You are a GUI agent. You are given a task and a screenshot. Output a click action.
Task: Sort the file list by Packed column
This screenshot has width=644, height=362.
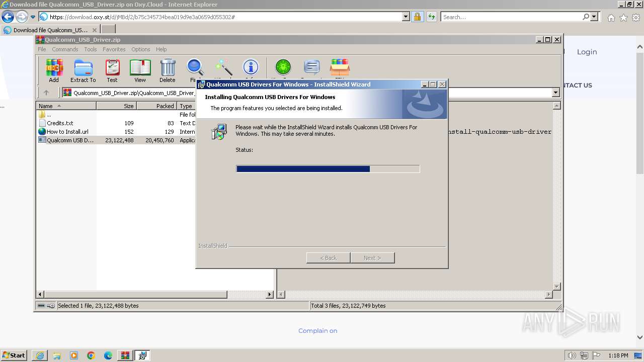pyautogui.click(x=156, y=106)
